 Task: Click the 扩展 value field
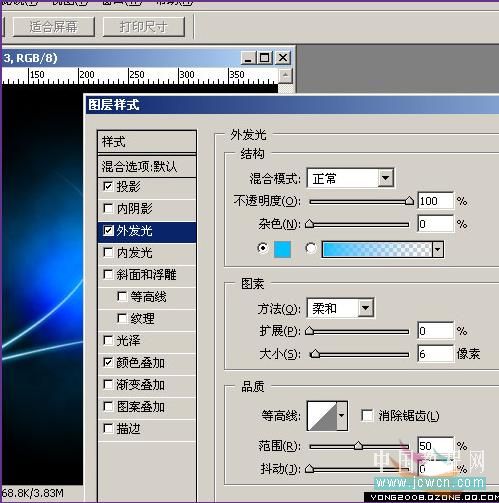(435, 331)
